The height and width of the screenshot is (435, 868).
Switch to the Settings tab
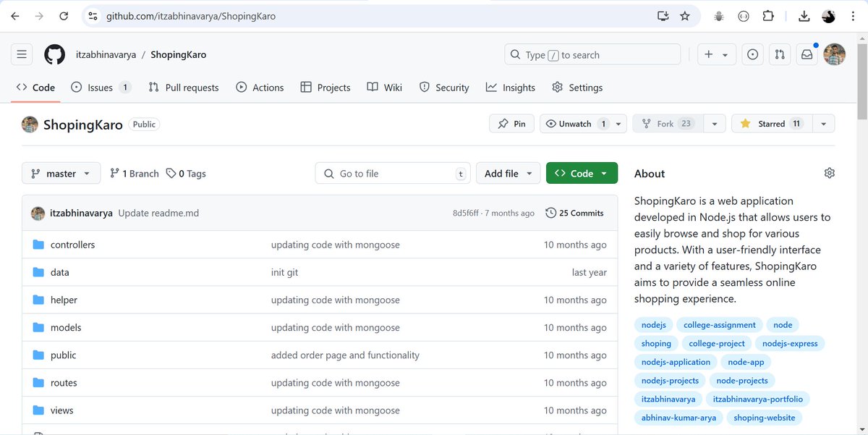577,88
